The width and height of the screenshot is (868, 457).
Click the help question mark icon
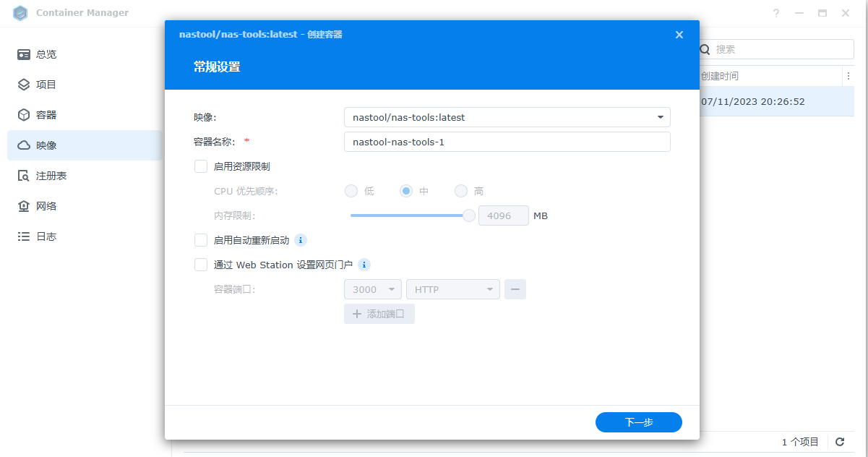[776, 13]
